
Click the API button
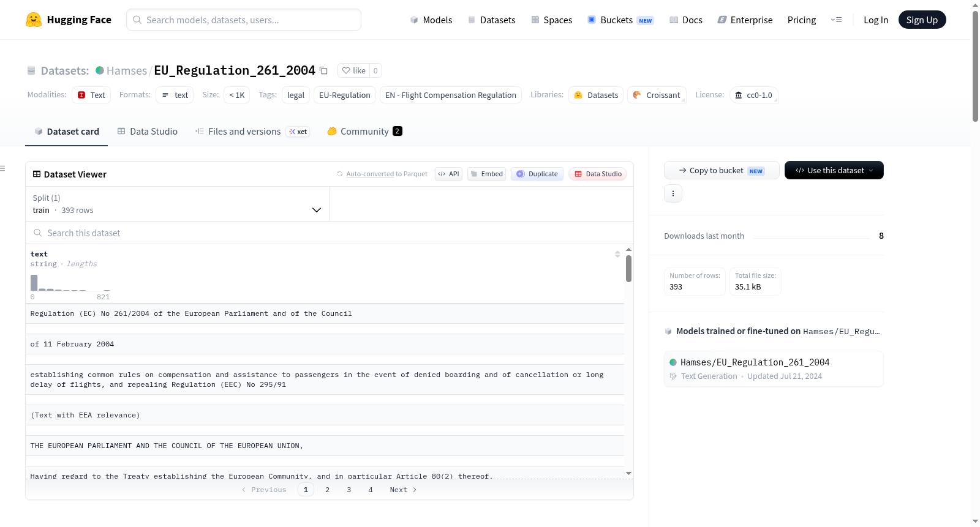tap(448, 174)
